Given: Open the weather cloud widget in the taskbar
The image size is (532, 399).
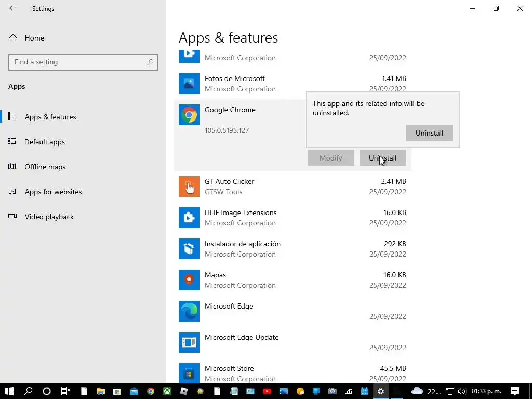Looking at the screenshot, I should pyautogui.click(x=417, y=391).
